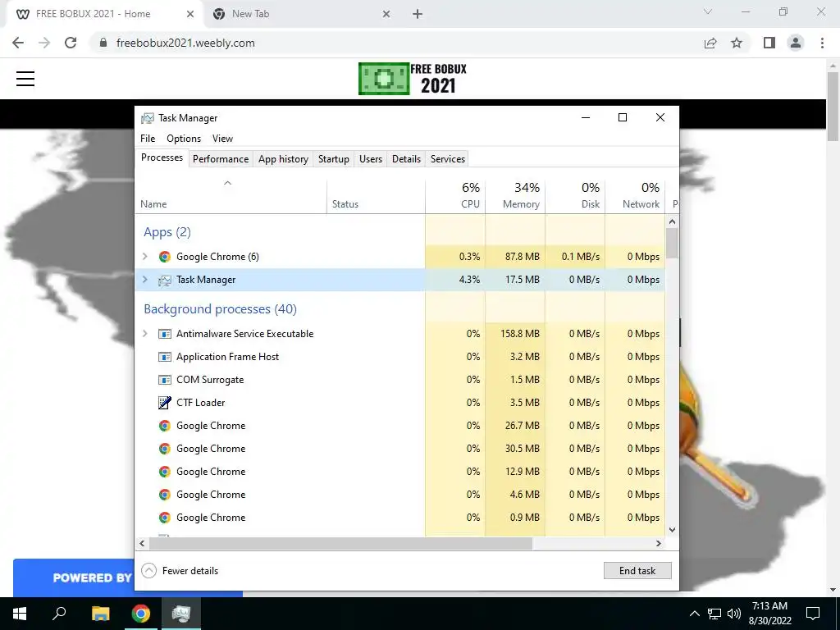
Task: Go back using Chrome's back arrow
Action: tap(18, 43)
